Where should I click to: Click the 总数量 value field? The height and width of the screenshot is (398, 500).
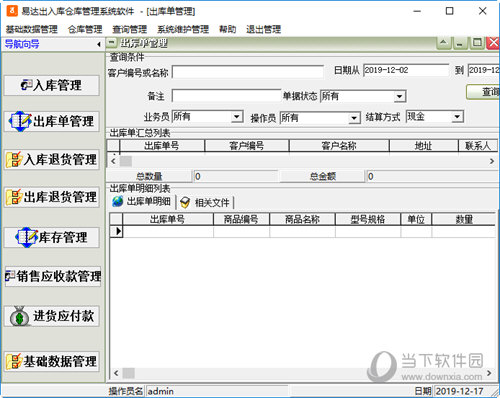(236, 176)
